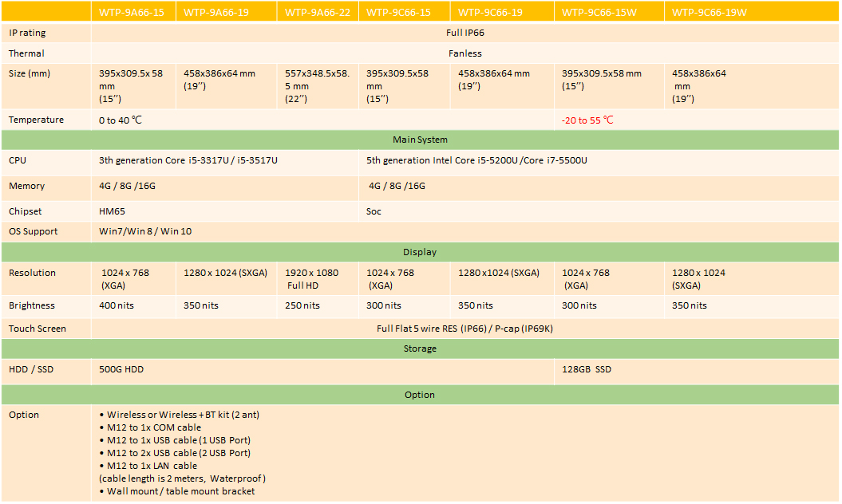Click the WTP-9A66-15 column header

point(131,13)
